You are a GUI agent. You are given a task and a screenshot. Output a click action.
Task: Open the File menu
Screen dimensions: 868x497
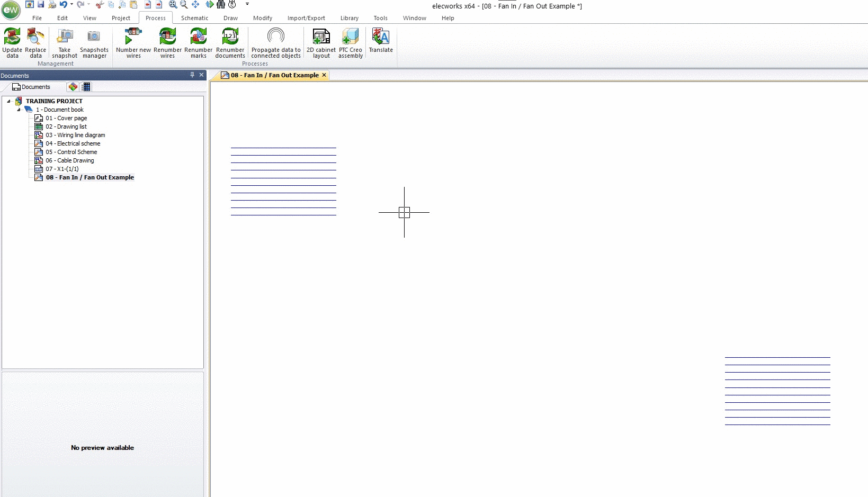pos(37,18)
